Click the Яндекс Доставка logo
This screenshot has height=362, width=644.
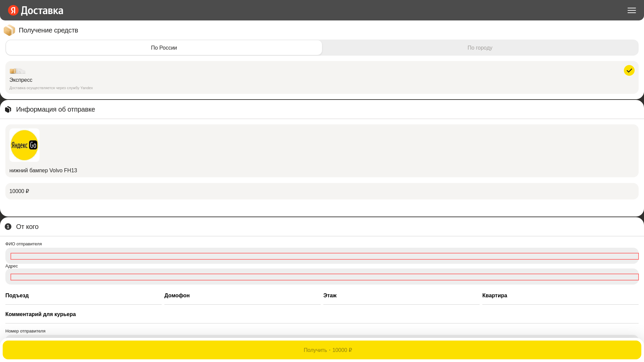pos(36,10)
